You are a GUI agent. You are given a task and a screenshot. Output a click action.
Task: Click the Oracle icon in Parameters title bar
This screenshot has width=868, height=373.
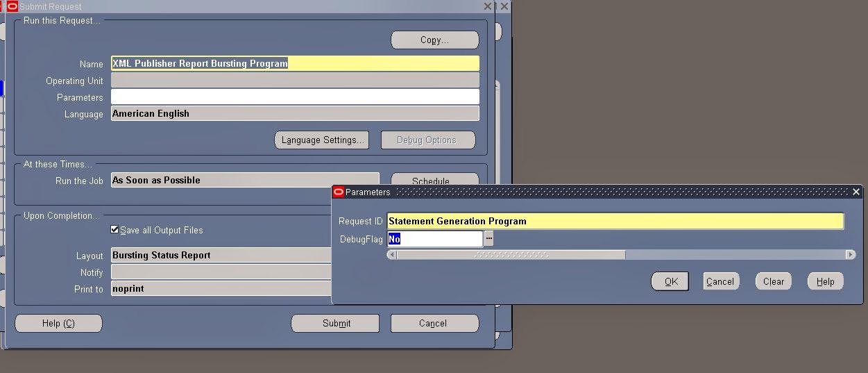(339, 192)
